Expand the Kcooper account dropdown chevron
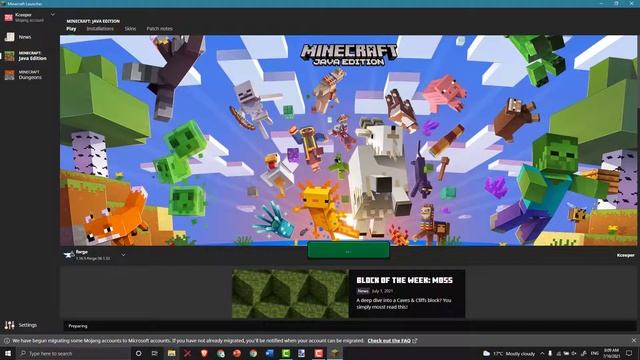The width and height of the screenshot is (640, 360). (53, 15)
